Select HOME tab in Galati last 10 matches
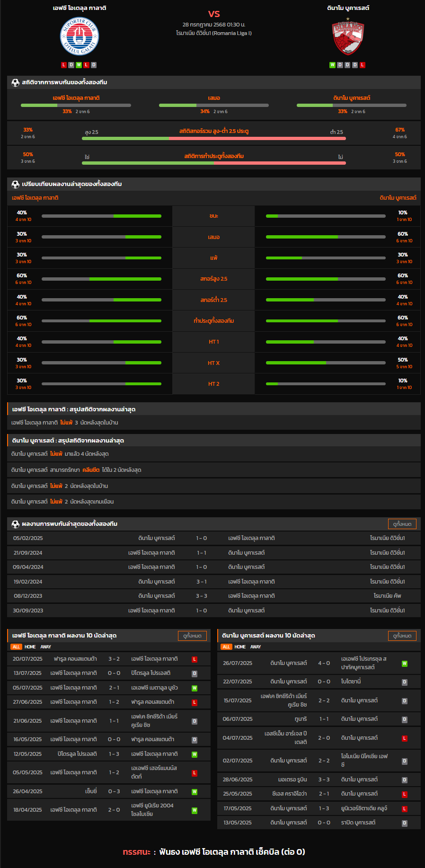This screenshot has height=868, width=425. pos(30,647)
